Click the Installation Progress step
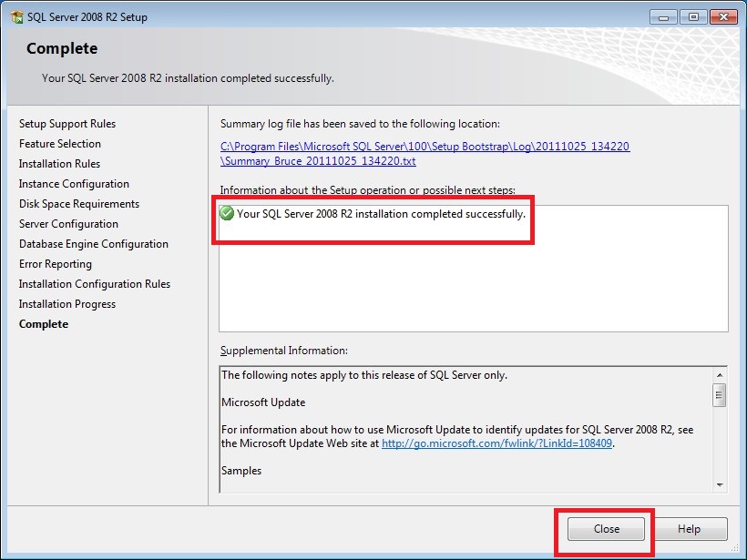Image resolution: width=747 pixels, height=560 pixels. (67, 304)
